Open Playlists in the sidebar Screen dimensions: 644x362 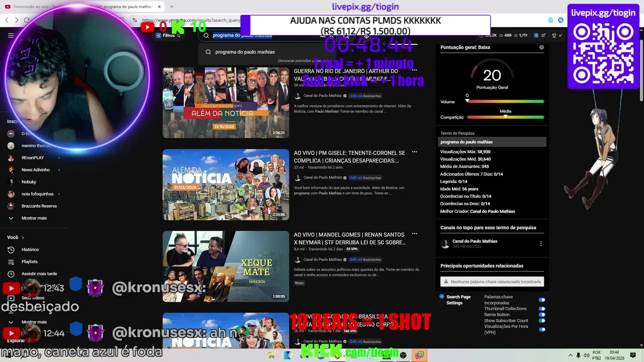(x=30, y=261)
